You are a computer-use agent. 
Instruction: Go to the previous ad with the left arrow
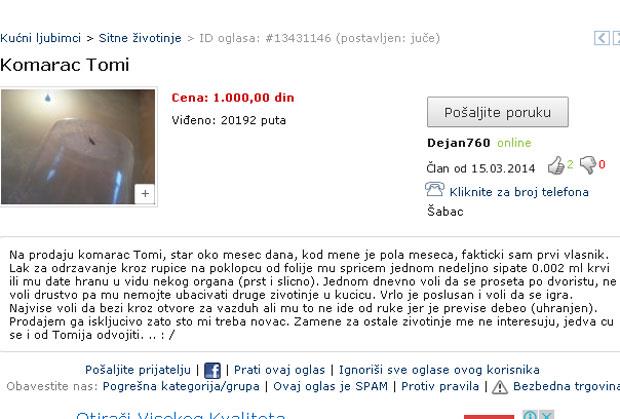pyautogui.click(x=602, y=38)
